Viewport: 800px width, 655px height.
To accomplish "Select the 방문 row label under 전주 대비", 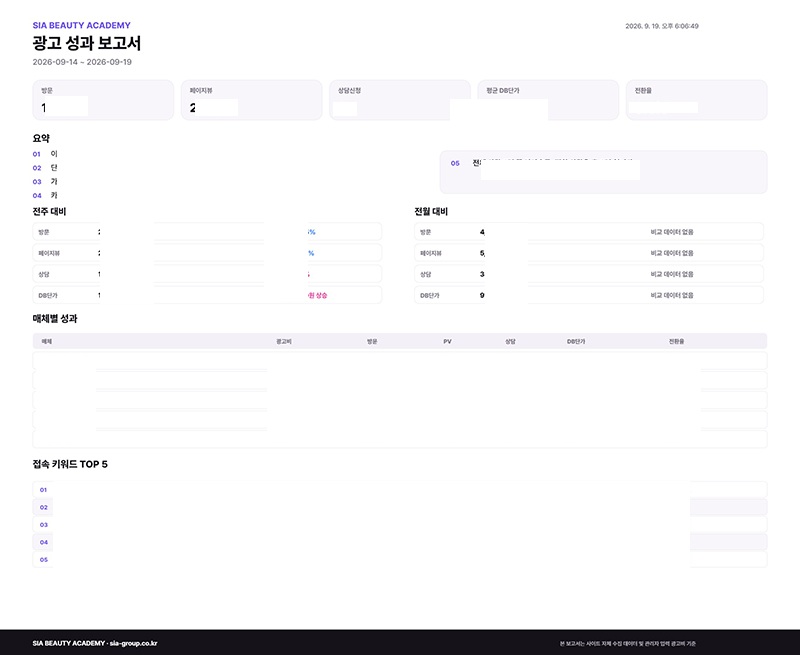I will tap(44, 232).
